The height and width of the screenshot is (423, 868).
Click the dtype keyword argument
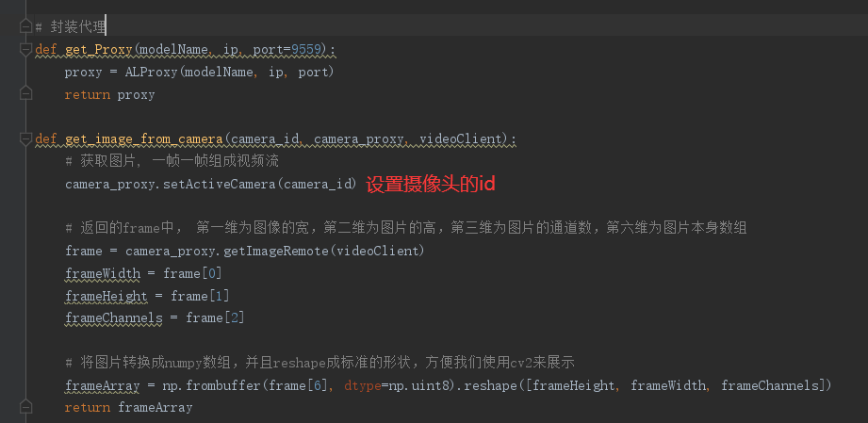click(362, 385)
